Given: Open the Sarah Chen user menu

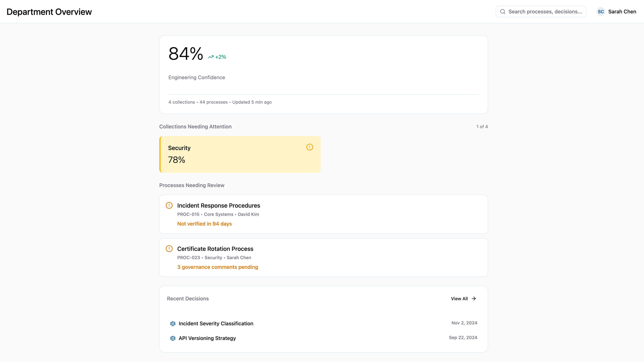Looking at the screenshot, I should click(622, 12).
